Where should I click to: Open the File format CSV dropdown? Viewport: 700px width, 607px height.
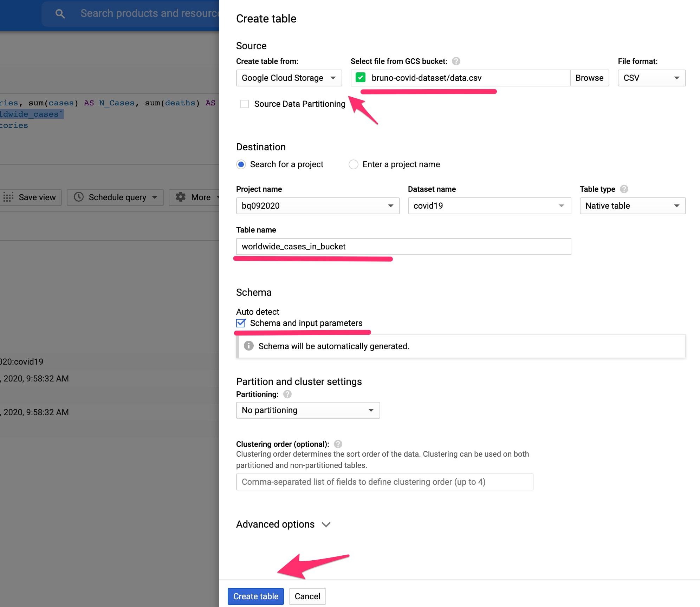pos(651,78)
